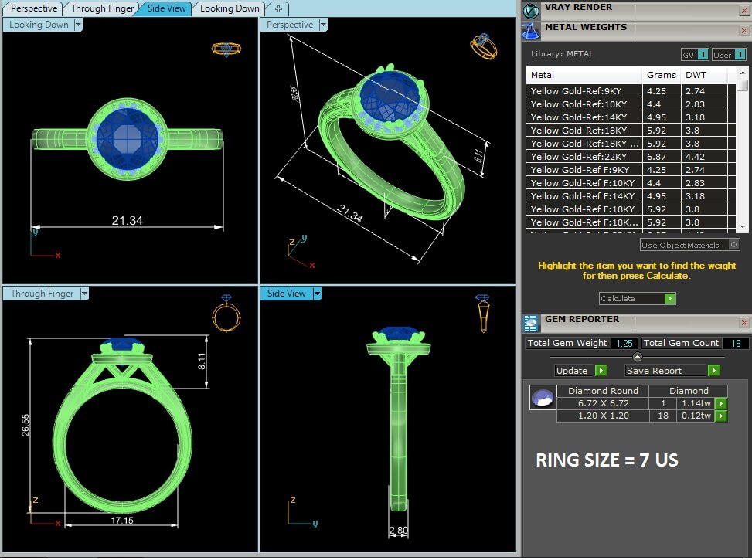
Task: Switch to the Perspective tab at top
Action: click(33, 8)
